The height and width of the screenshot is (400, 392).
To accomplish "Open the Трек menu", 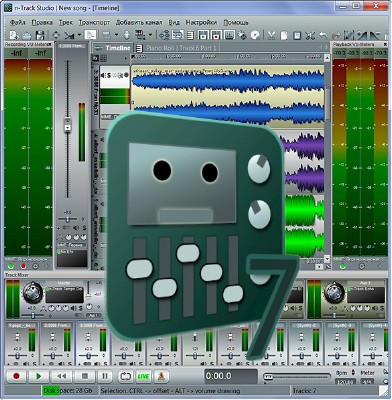I will (66, 22).
